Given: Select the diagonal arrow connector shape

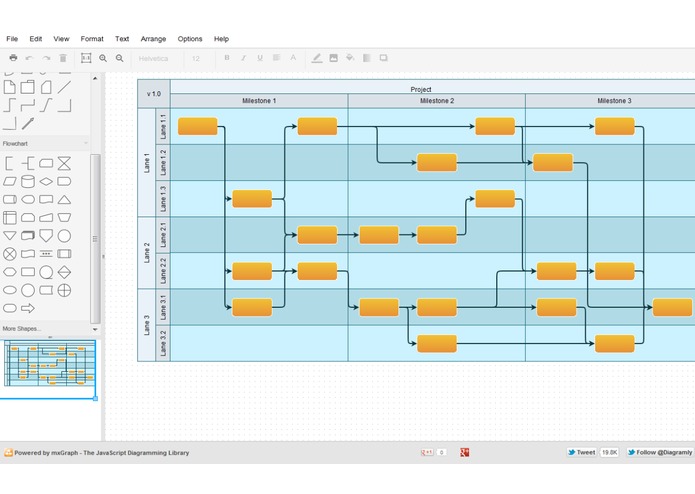Looking at the screenshot, I should pyautogui.click(x=28, y=124).
